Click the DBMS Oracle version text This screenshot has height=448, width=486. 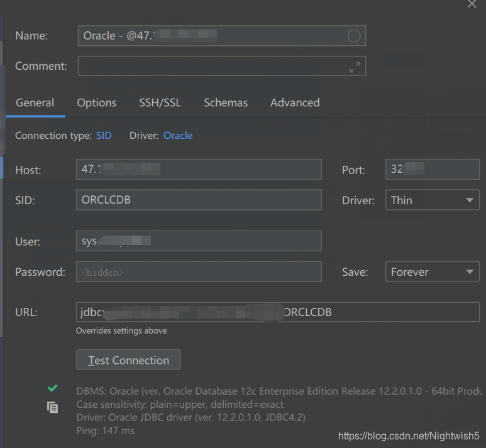tap(279, 391)
